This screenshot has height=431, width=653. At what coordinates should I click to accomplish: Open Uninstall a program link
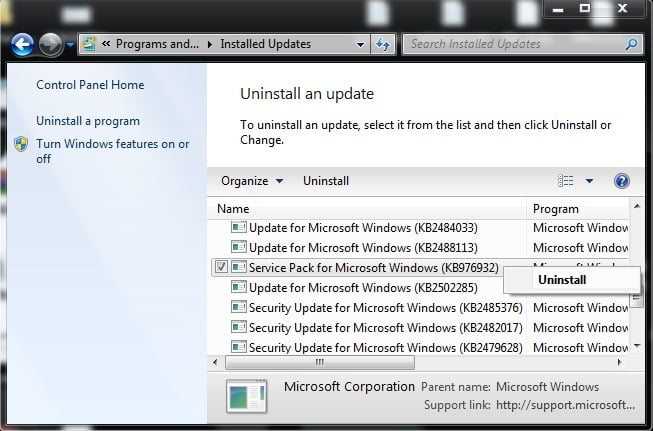pyautogui.click(x=88, y=121)
